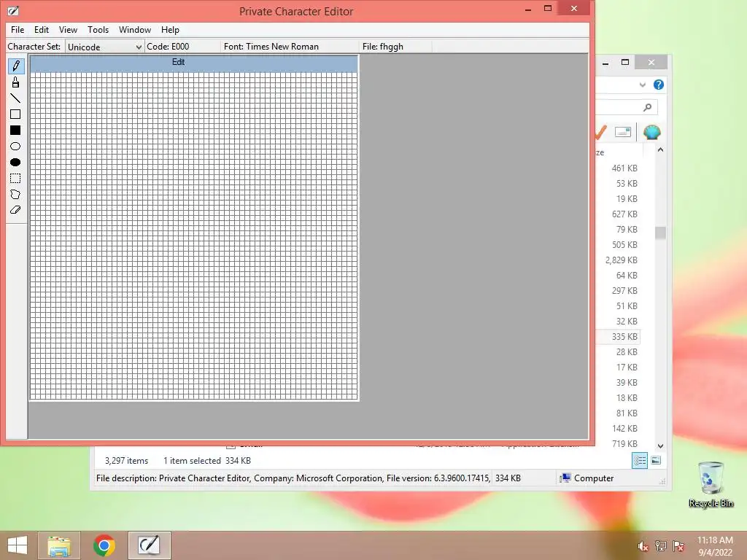Switch Explorer to details view

click(639, 461)
